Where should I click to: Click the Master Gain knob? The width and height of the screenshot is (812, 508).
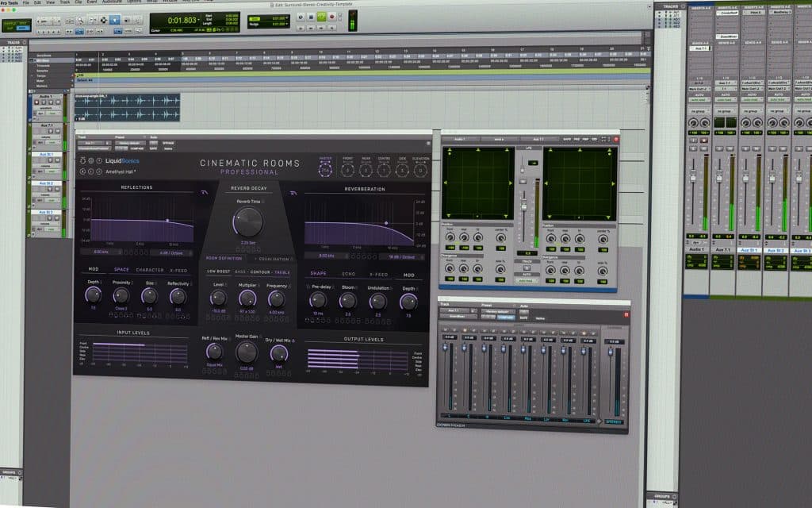point(247,352)
